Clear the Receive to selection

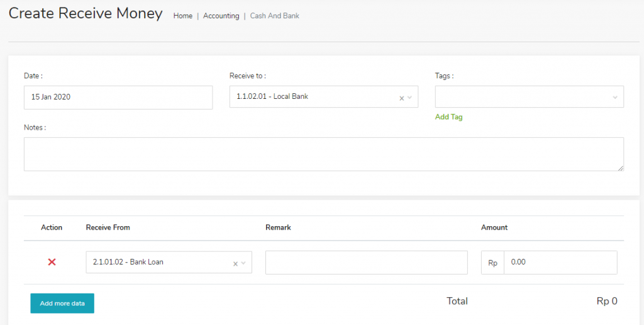point(401,98)
